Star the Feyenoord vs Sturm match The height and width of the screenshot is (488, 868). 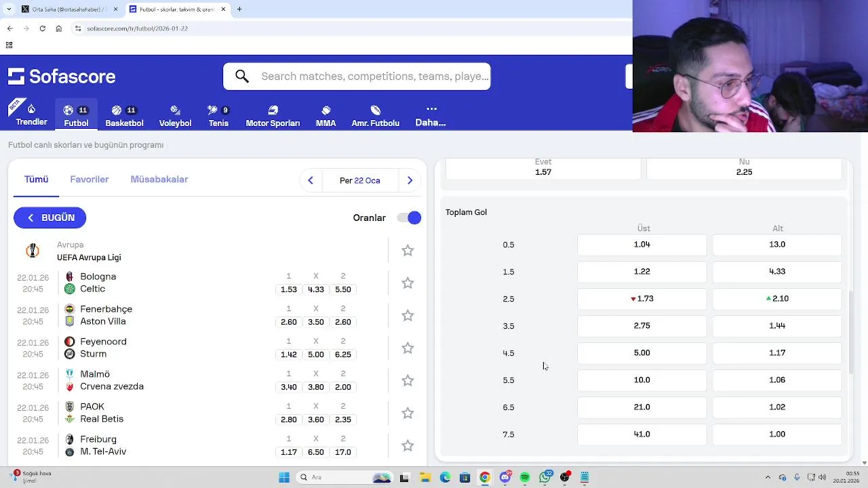coord(408,348)
